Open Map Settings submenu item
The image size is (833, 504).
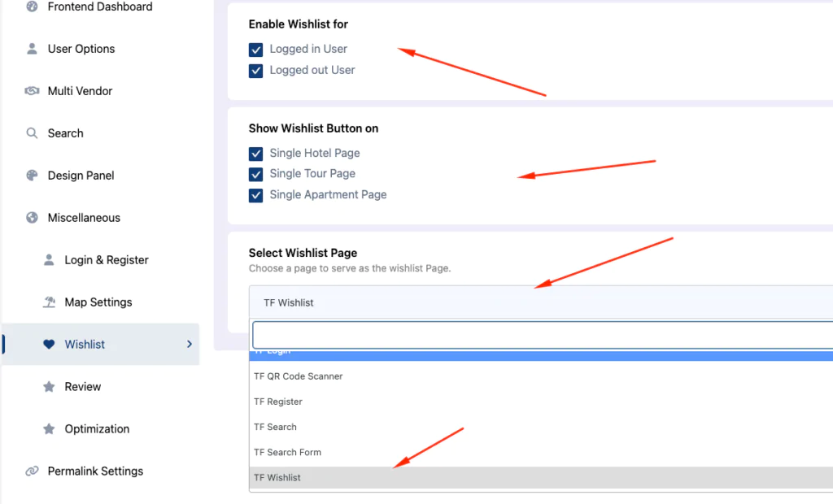click(x=98, y=302)
